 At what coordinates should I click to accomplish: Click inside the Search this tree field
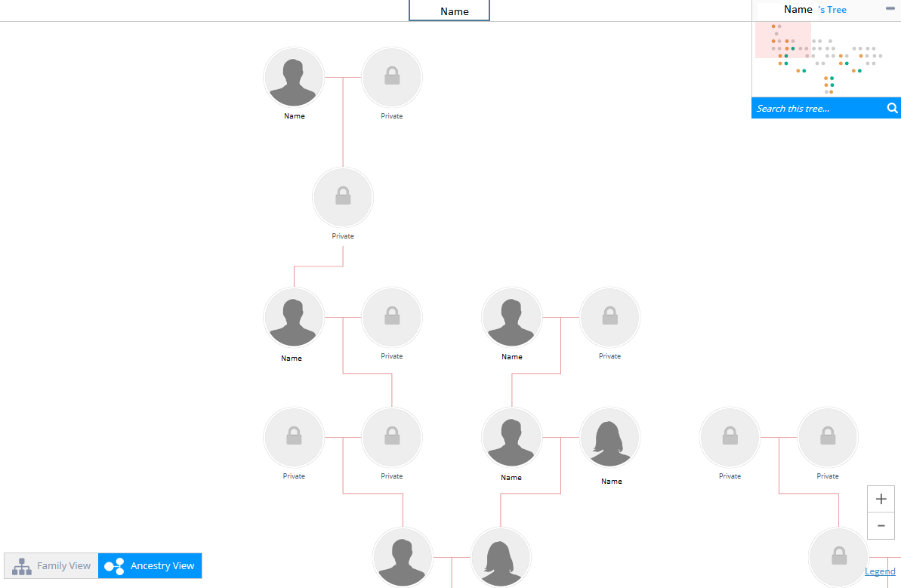pyautogui.click(x=808, y=108)
